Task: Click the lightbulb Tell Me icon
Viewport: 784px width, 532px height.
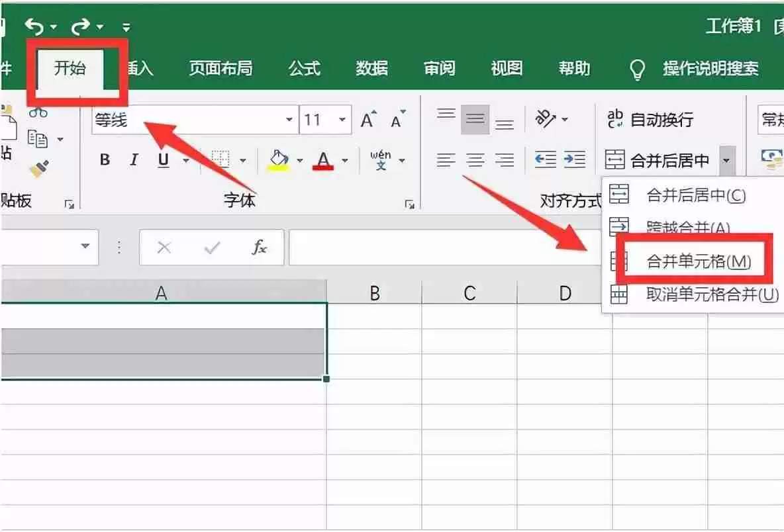Action: (x=637, y=69)
